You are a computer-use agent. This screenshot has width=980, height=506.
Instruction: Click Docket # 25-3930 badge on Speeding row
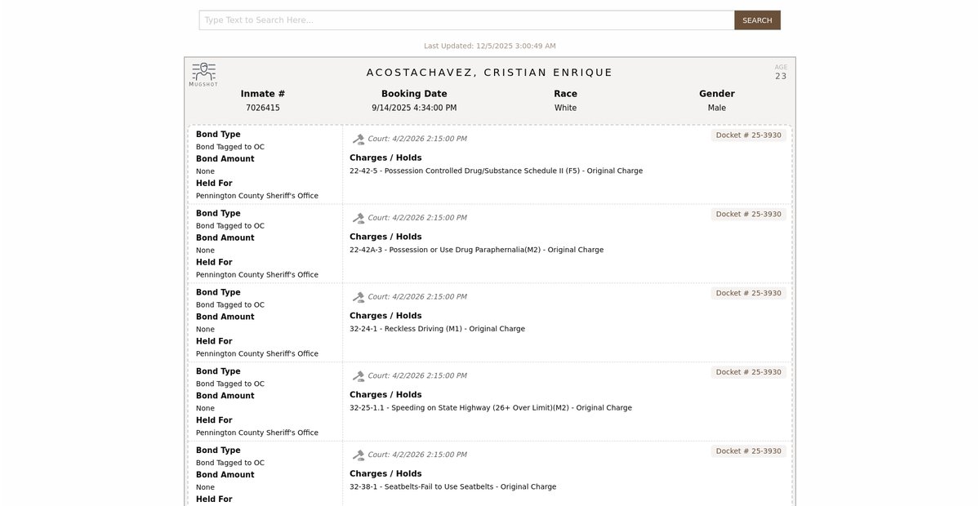tap(748, 372)
